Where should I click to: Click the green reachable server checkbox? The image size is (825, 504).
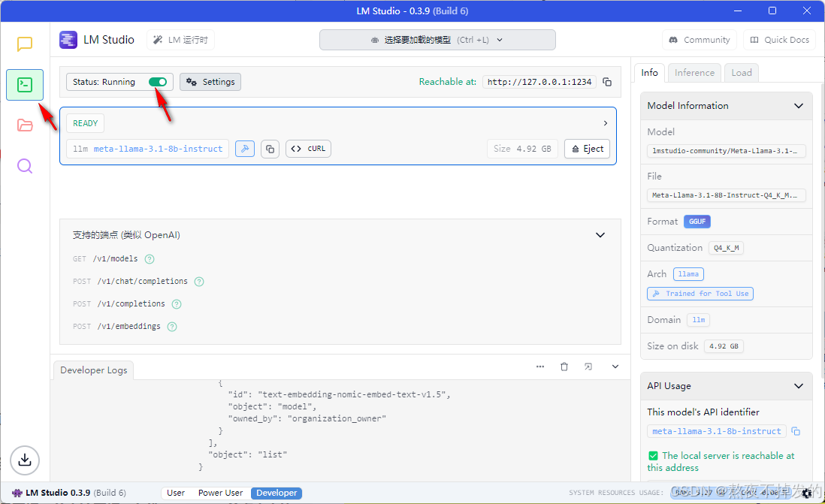[653, 456]
